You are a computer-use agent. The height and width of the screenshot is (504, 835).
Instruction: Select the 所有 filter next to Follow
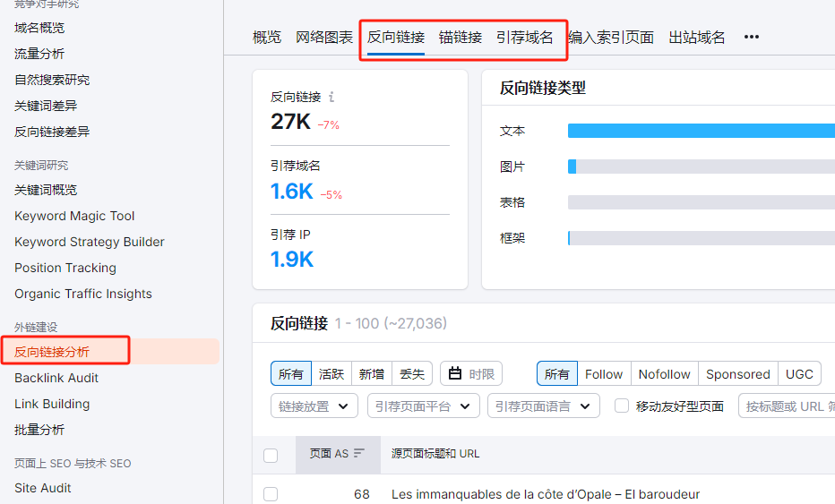557,373
